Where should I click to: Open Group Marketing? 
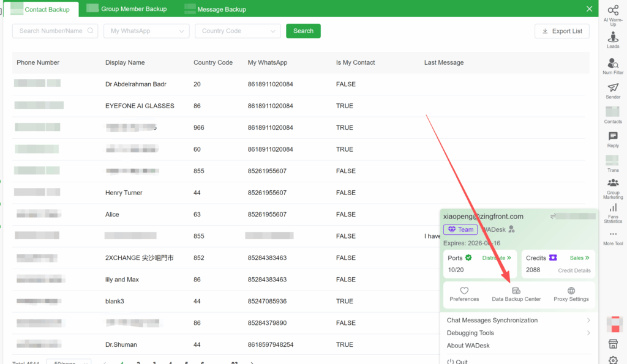[613, 185]
